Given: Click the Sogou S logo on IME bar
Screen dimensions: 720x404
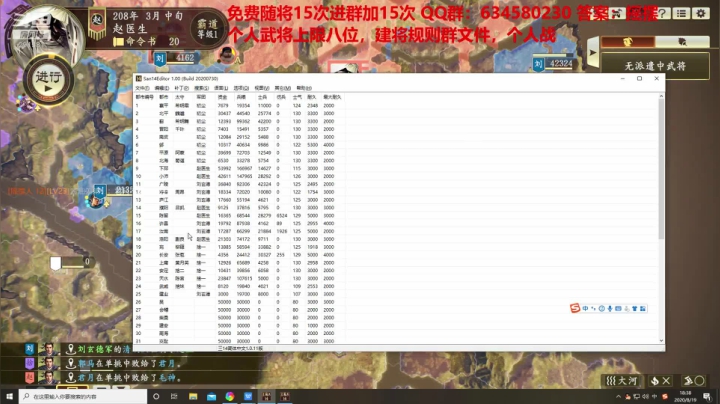Looking at the screenshot, I should tap(575, 308).
